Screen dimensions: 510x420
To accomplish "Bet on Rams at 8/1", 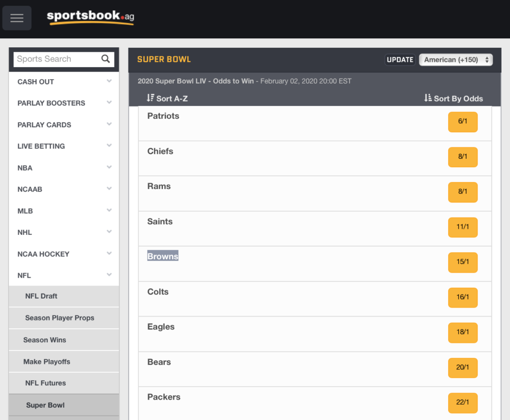I will tap(463, 192).
